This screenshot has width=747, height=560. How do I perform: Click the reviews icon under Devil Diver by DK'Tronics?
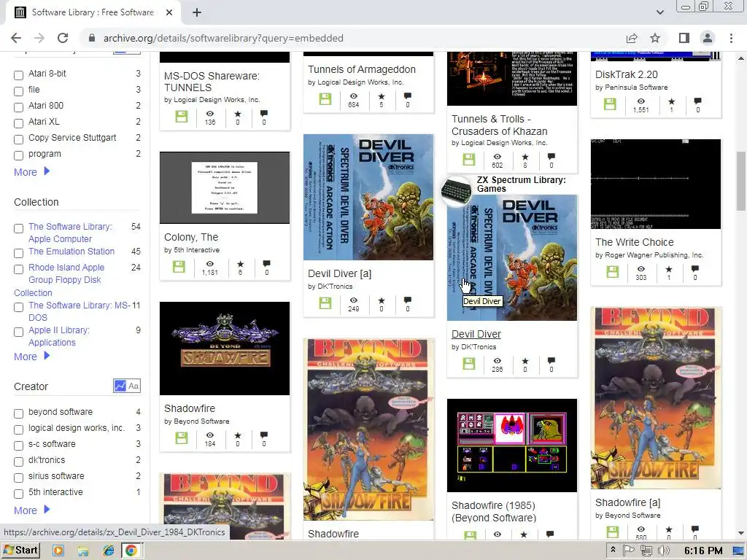pyautogui.click(x=551, y=360)
